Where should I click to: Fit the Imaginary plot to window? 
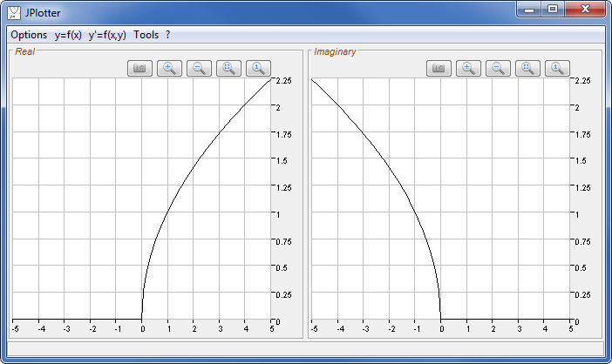tap(528, 69)
